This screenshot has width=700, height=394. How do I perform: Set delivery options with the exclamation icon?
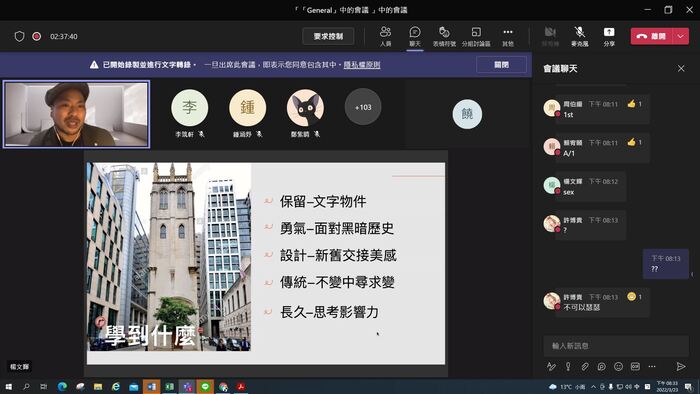(x=568, y=366)
